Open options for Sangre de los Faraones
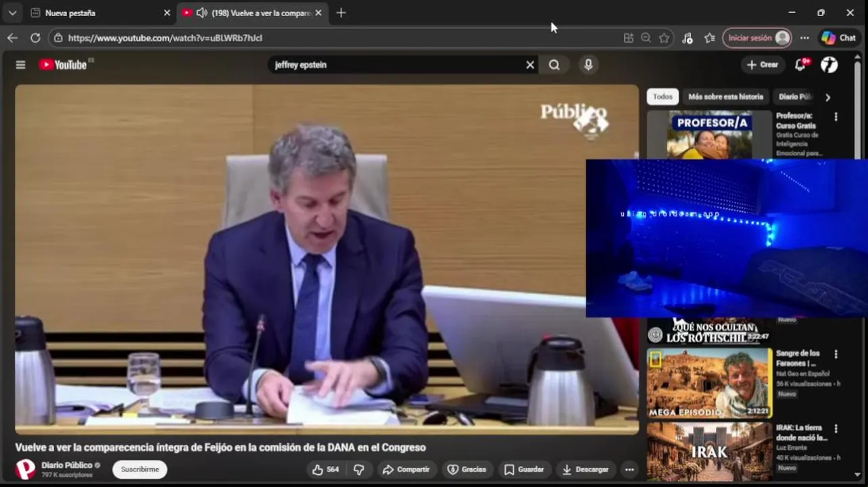868x487 pixels. click(x=836, y=354)
